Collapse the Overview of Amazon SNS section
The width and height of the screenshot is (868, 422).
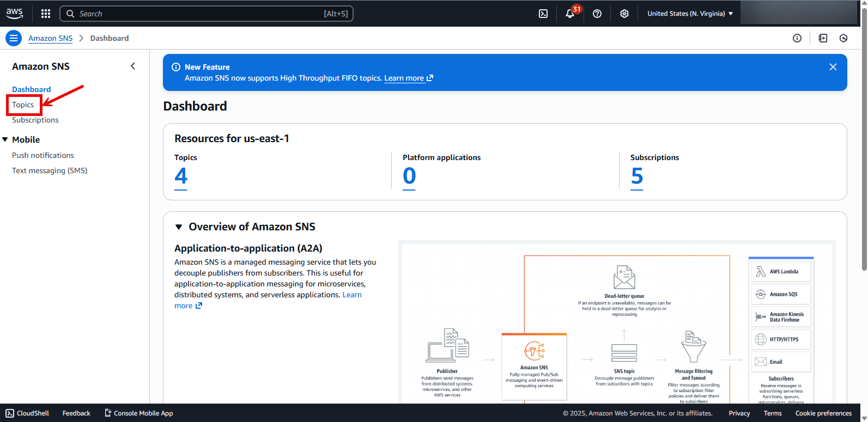pyautogui.click(x=179, y=227)
